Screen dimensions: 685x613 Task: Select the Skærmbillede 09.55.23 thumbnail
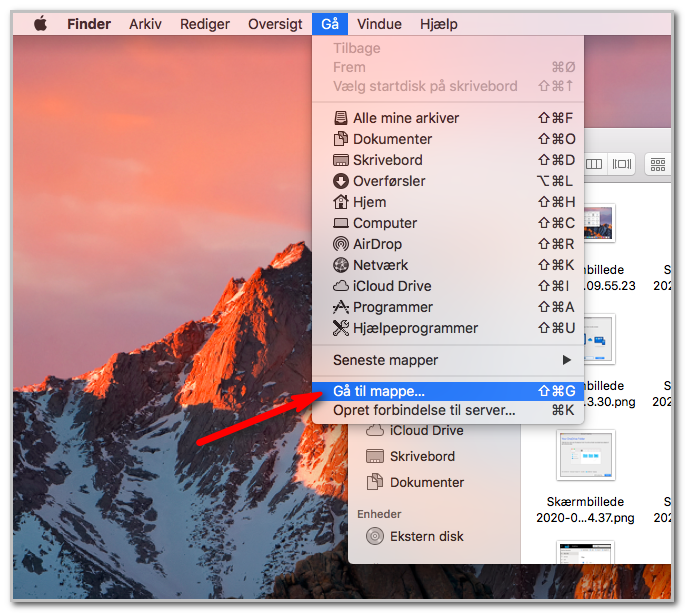tap(599, 223)
